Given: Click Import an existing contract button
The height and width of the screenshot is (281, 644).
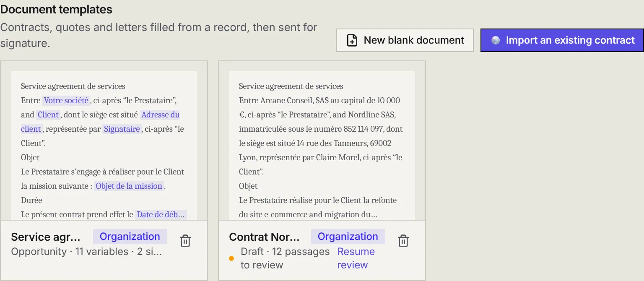Looking at the screenshot, I should pyautogui.click(x=562, y=40).
